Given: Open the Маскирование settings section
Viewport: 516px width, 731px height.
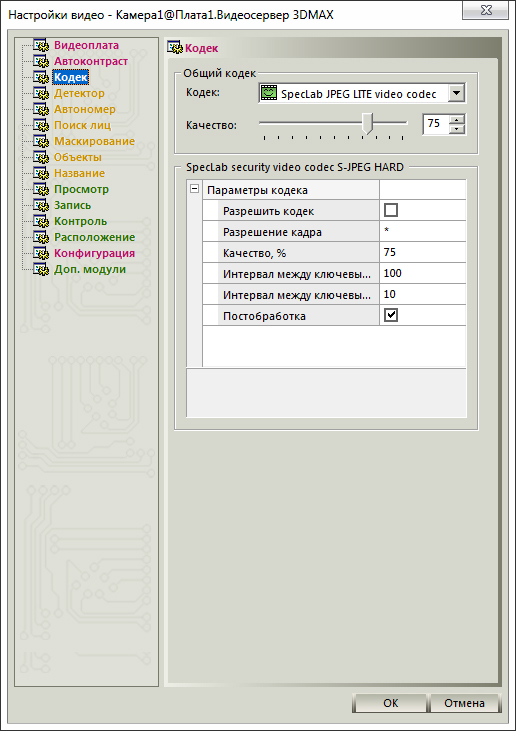Looking at the screenshot, I should (x=95, y=141).
